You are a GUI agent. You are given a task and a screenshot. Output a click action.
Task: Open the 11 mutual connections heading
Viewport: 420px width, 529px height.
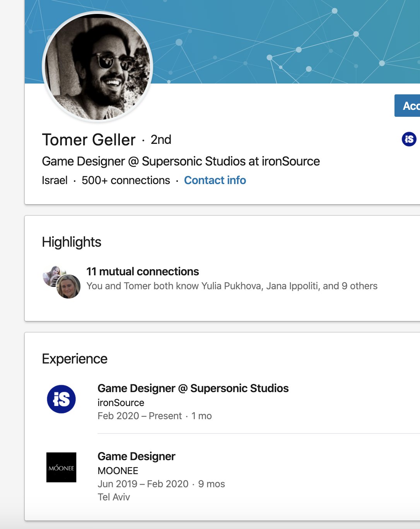click(x=142, y=271)
